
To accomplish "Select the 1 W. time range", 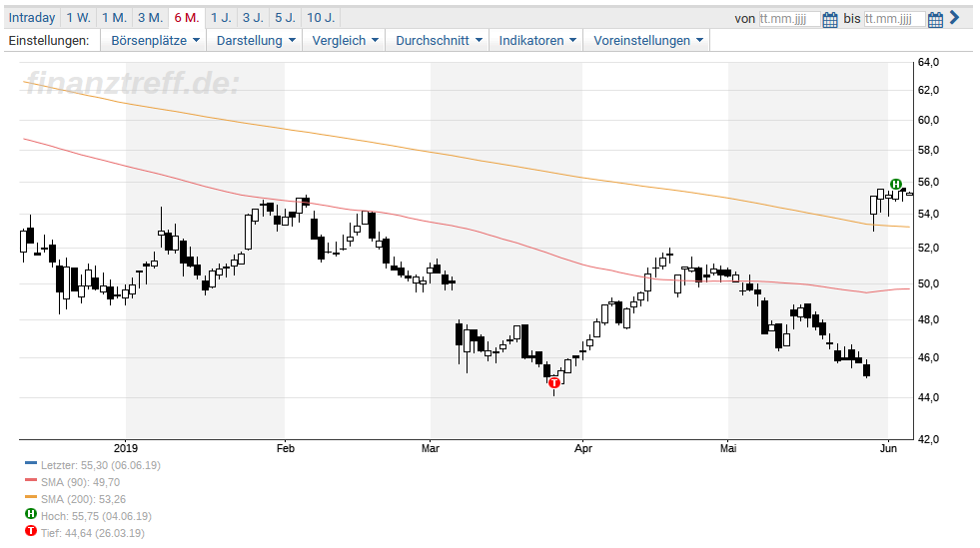I will pos(79,18).
